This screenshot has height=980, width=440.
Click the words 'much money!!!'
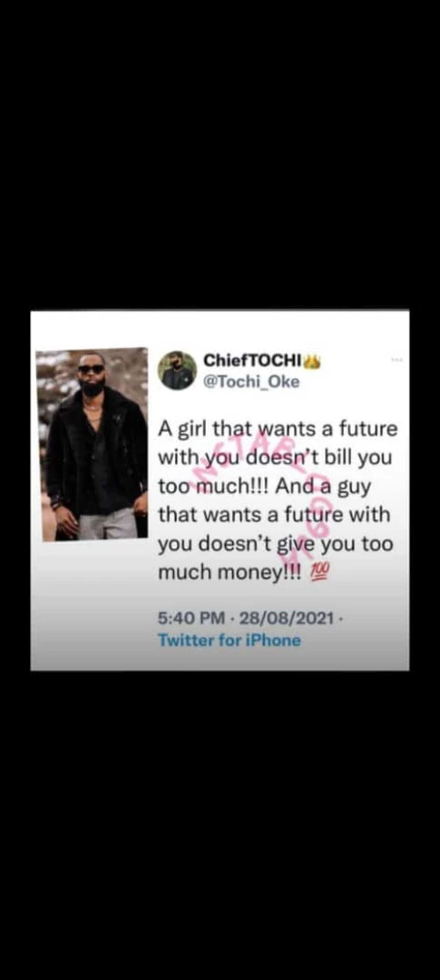click(x=230, y=572)
